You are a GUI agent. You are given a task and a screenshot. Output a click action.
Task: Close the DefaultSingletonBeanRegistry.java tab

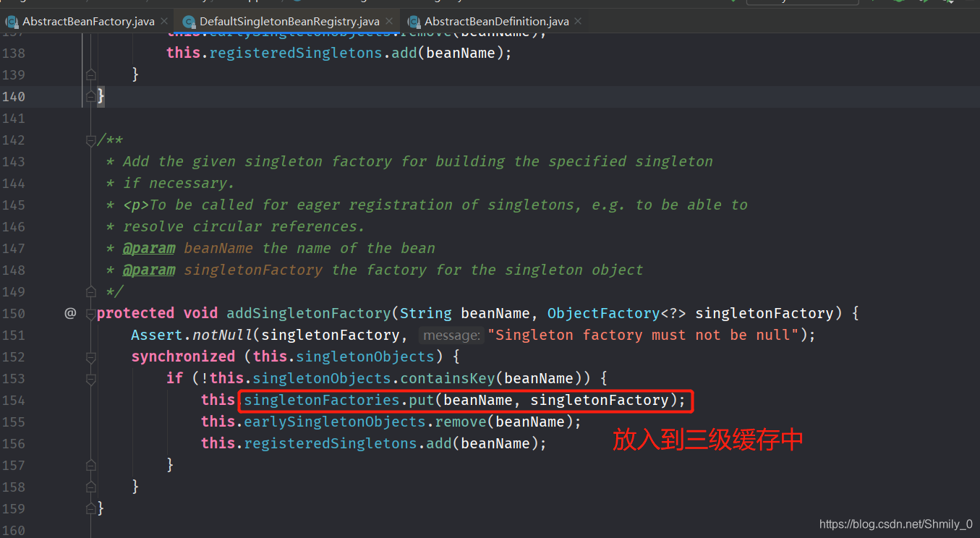click(390, 22)
